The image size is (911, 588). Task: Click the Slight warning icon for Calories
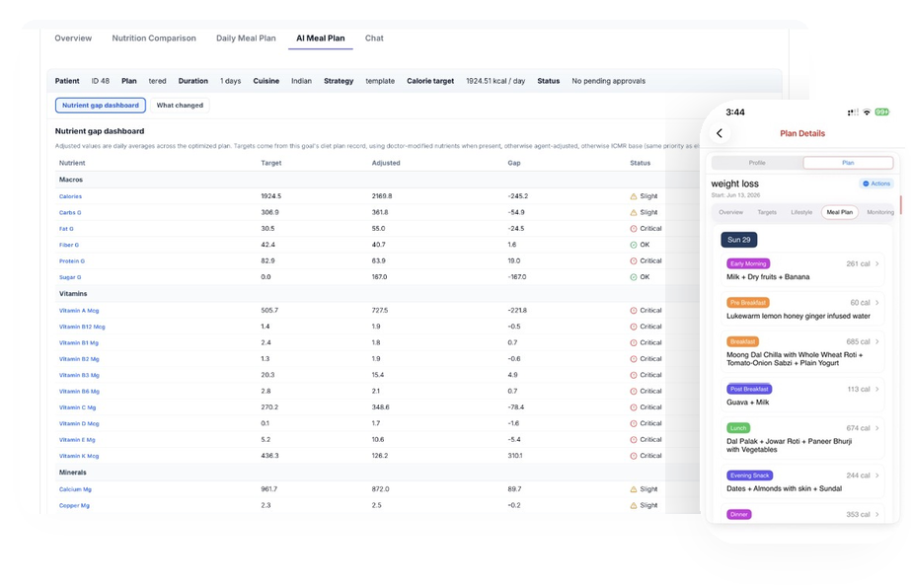[x=634, y=196]
